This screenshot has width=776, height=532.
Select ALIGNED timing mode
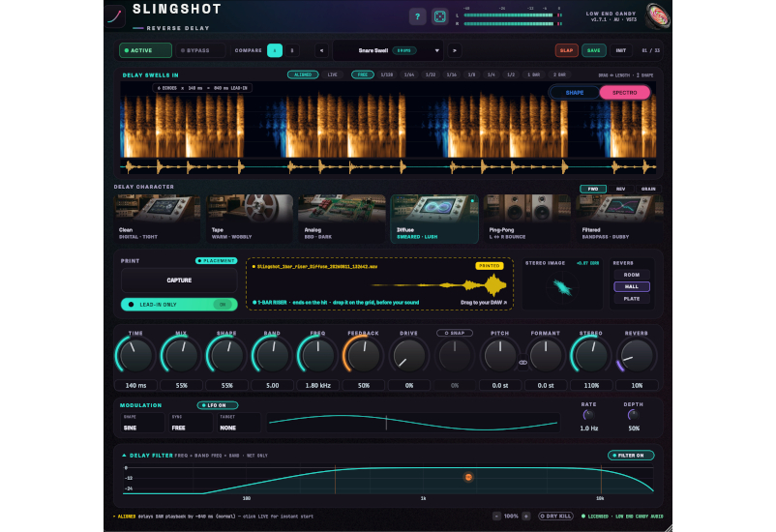coord(303,74)
